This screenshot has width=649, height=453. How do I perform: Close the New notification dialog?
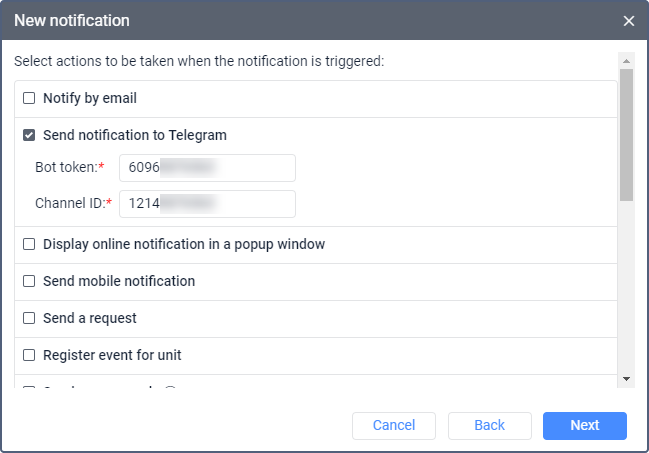click(629, 20)
